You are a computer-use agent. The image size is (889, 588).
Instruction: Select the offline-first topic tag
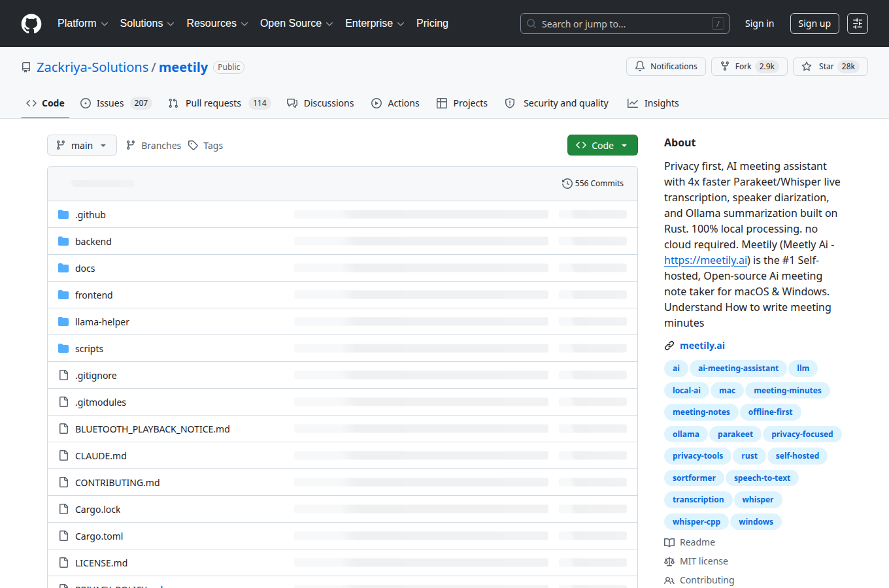[x=770, y=412]
